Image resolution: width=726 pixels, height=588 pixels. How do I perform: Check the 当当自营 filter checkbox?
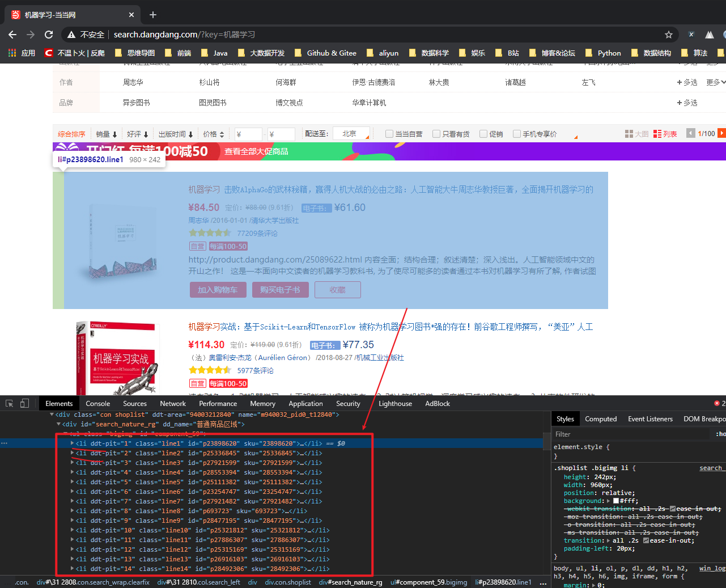pos(389,134)
